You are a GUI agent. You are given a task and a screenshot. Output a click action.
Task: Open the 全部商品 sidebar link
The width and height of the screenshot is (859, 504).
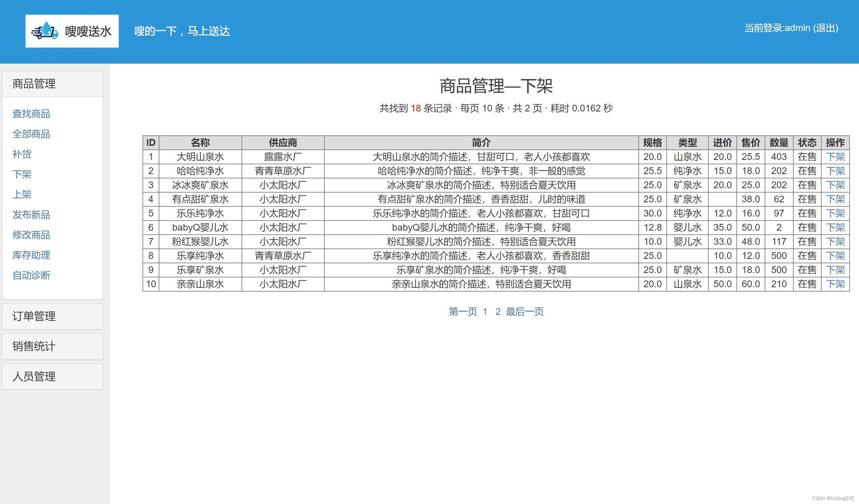coord(31,134)
